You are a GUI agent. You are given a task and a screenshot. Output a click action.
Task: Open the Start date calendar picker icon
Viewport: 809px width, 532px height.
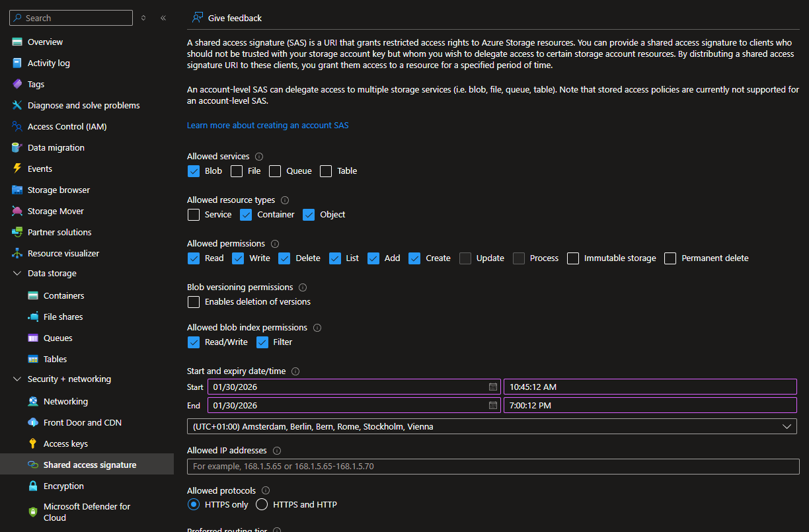click(492, 387)
